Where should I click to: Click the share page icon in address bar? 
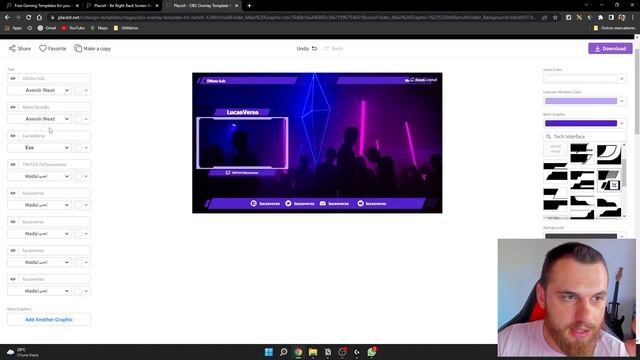pos(544,18)
